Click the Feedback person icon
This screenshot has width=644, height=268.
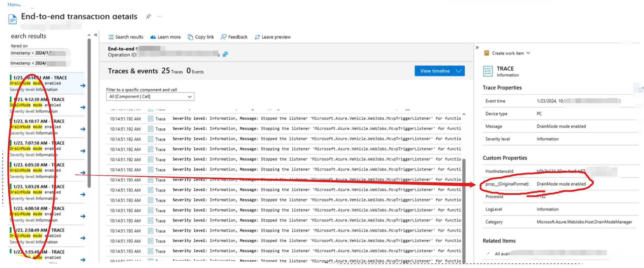223,37
